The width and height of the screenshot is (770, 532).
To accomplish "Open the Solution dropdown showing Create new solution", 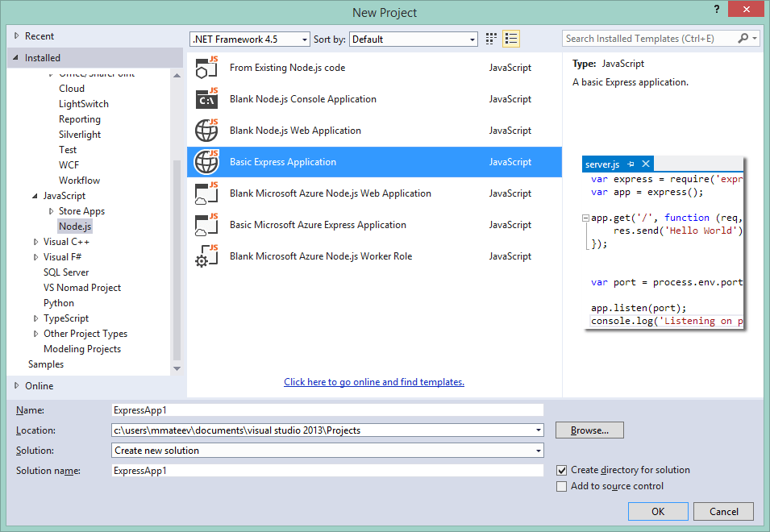I will (538, 450).
